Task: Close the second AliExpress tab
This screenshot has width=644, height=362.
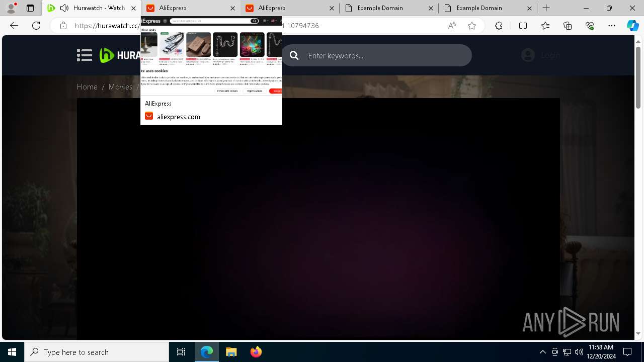Action: 332,8
